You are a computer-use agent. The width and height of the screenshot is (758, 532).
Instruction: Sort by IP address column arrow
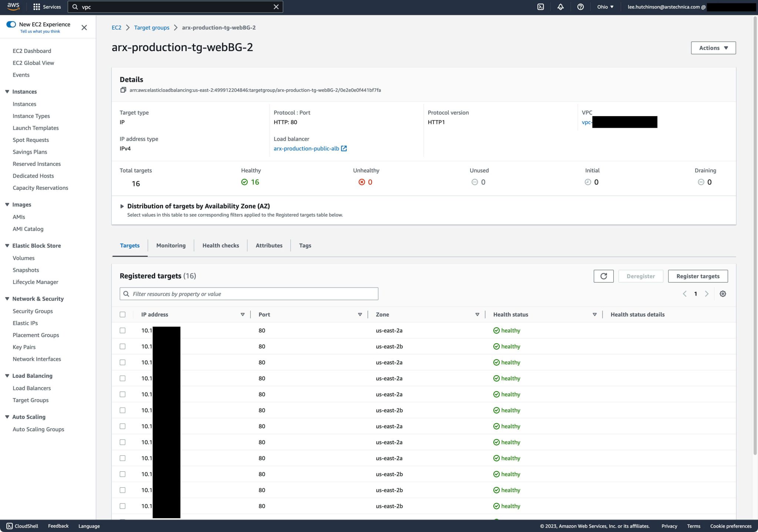click(x=242, y=314)
